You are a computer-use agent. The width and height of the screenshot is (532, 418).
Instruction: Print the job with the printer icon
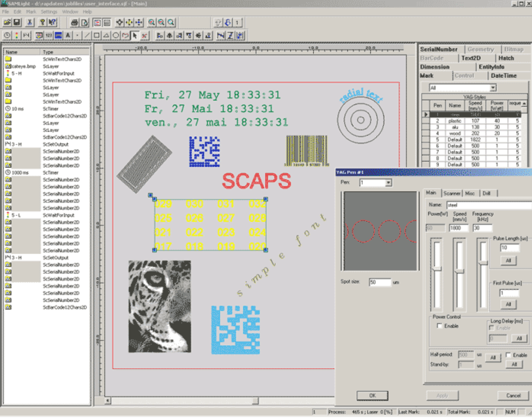tap(74, 22)
